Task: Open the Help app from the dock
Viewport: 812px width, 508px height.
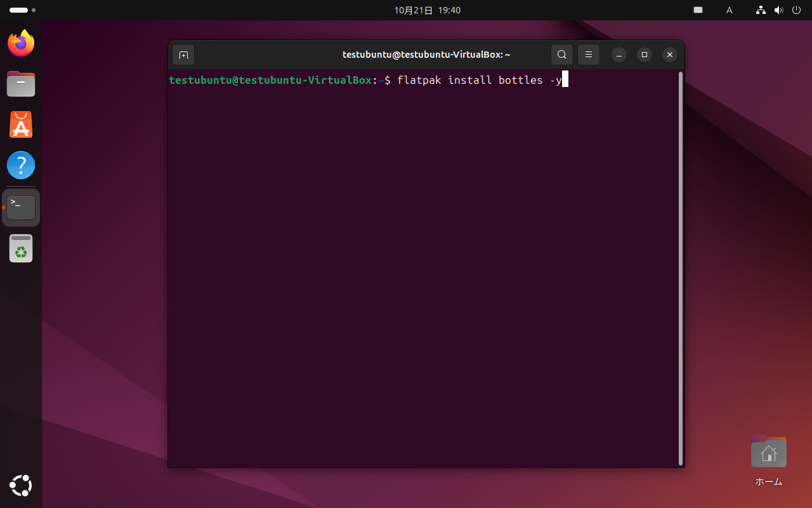Action: [20, 165]
